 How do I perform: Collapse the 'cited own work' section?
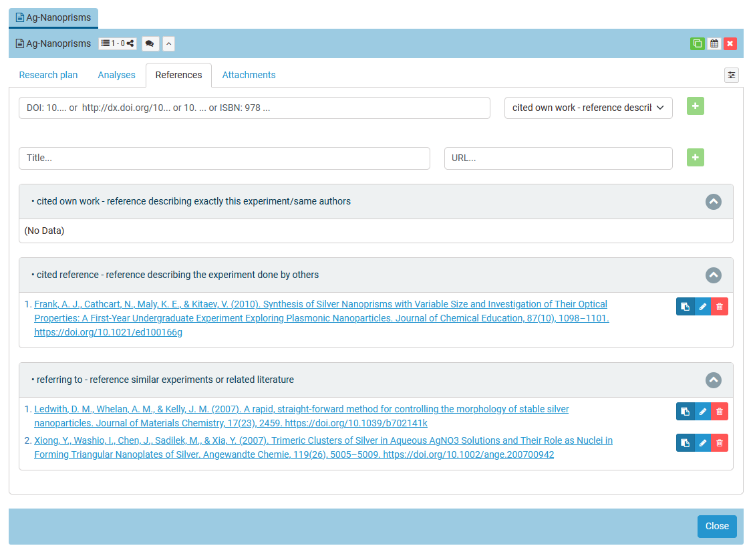click(713, 201)
